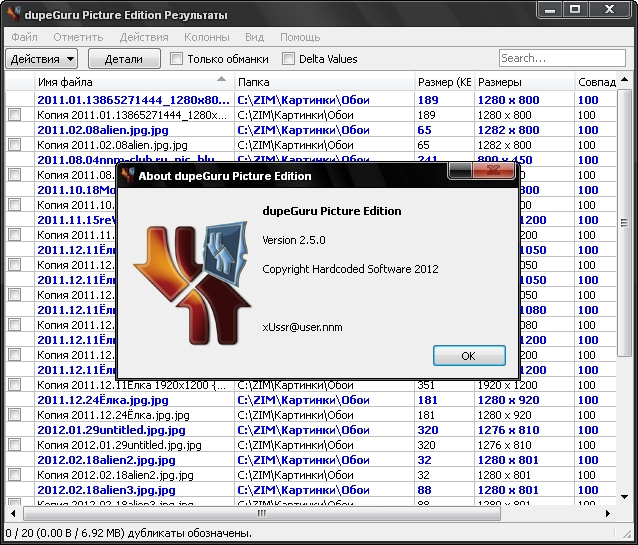
Task: Select row 2012.01.29untitled.jpg.jpg
Action: pos(311,430)
